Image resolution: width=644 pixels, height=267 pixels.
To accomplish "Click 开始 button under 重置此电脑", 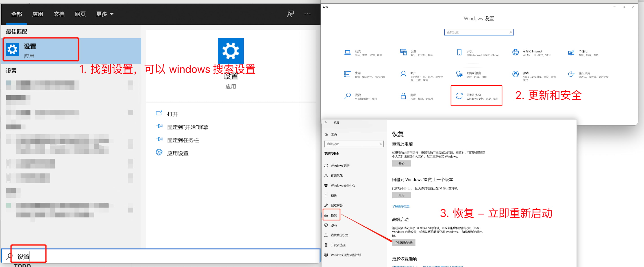I will pyautogui.click(x=401, y=163).
